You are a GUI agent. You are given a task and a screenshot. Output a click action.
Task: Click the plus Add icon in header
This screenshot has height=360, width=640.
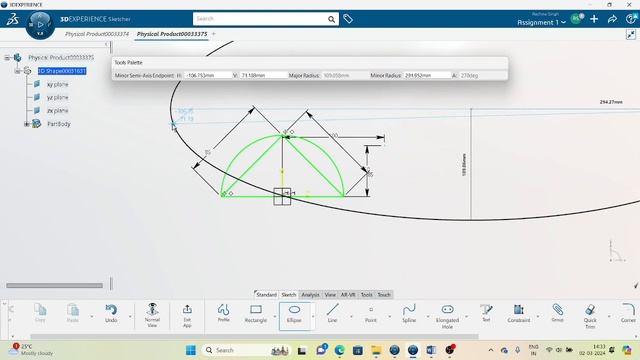coord(594,19)
